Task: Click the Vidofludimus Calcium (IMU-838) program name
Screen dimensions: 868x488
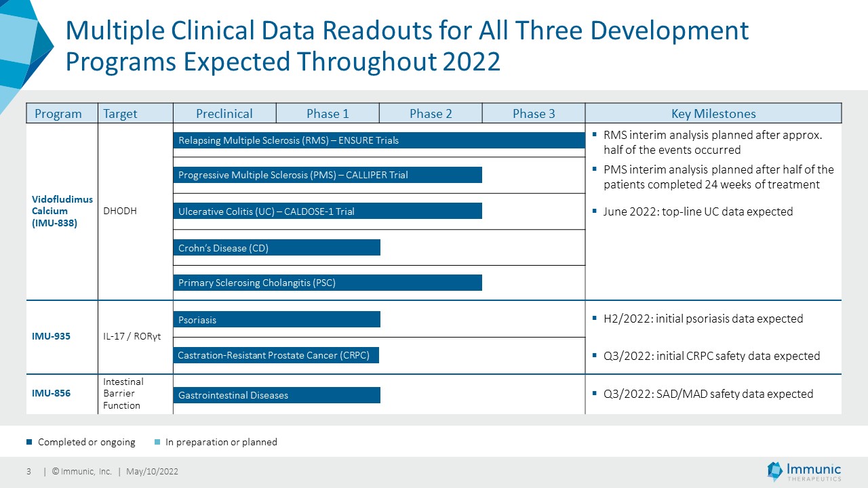Action: point(55,211)
